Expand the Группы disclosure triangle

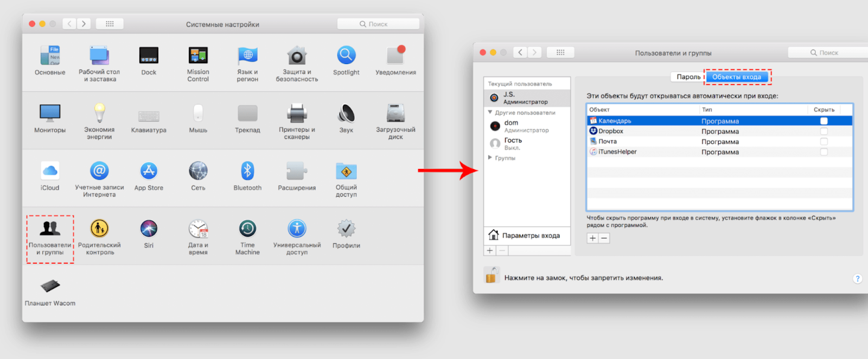tap(490, 158)
